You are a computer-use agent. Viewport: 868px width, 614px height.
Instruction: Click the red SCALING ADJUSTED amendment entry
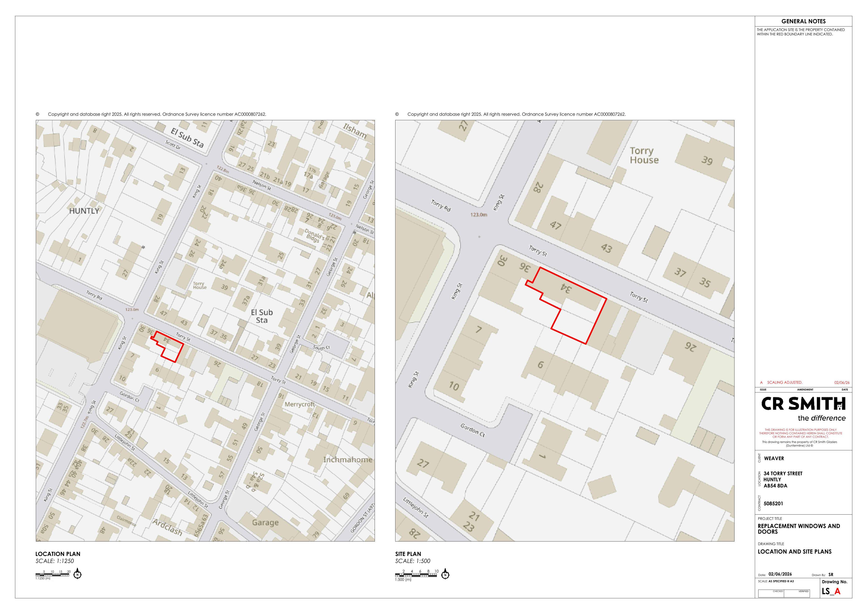tap(785, 382)
